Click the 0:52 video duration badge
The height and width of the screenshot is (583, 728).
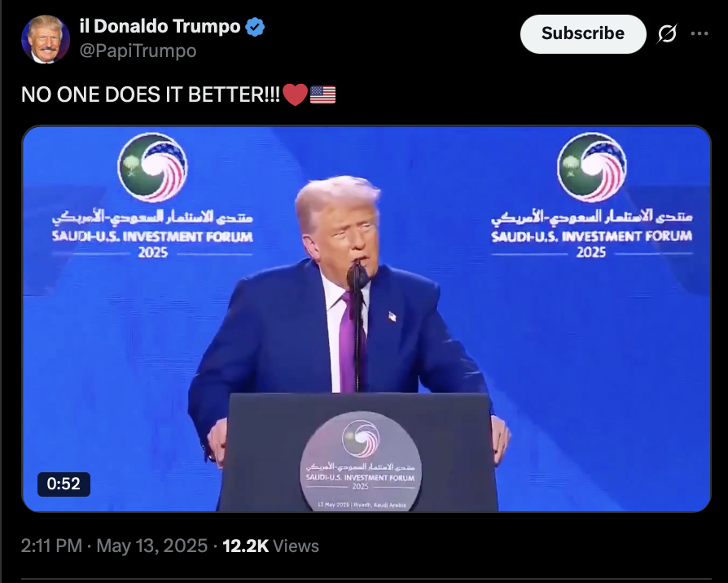click(64, 484)
